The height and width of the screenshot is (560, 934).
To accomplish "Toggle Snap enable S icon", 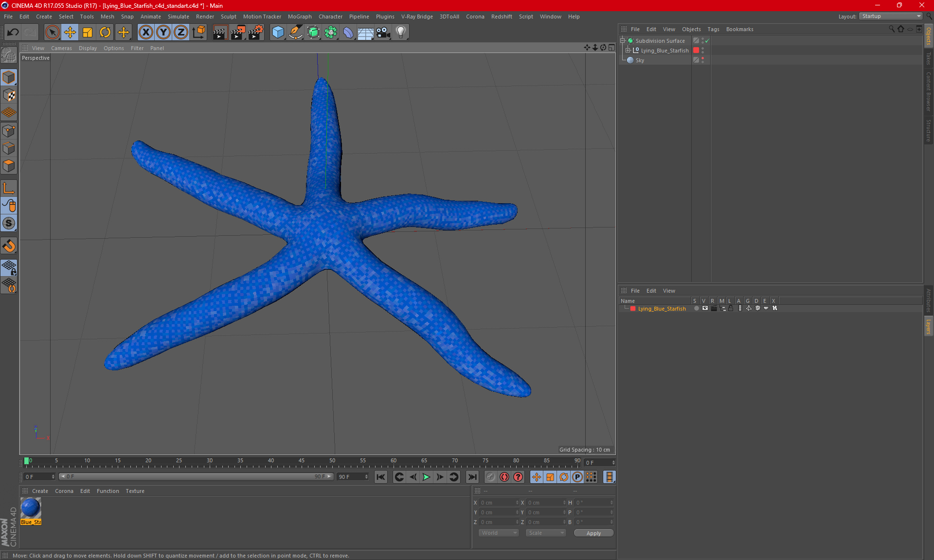I will pyautogui.click(x=9, y=223).
